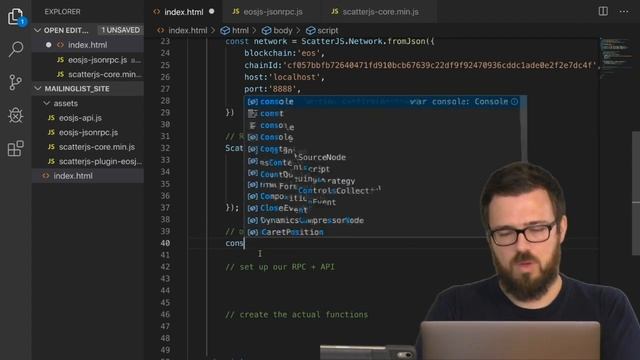Click the suggestion details info icon
640x360 pixels.
point(515,101)
